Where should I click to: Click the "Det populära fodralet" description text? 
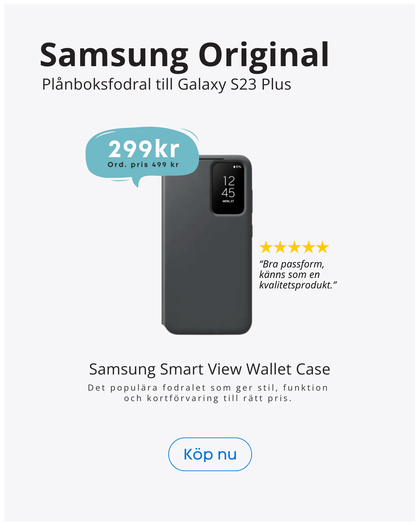point(208,393)
